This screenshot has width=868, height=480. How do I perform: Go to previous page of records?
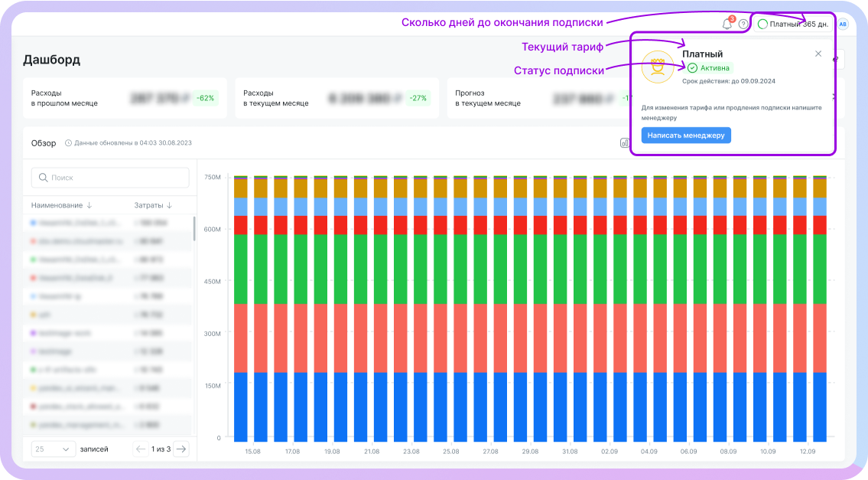[141, 449]
